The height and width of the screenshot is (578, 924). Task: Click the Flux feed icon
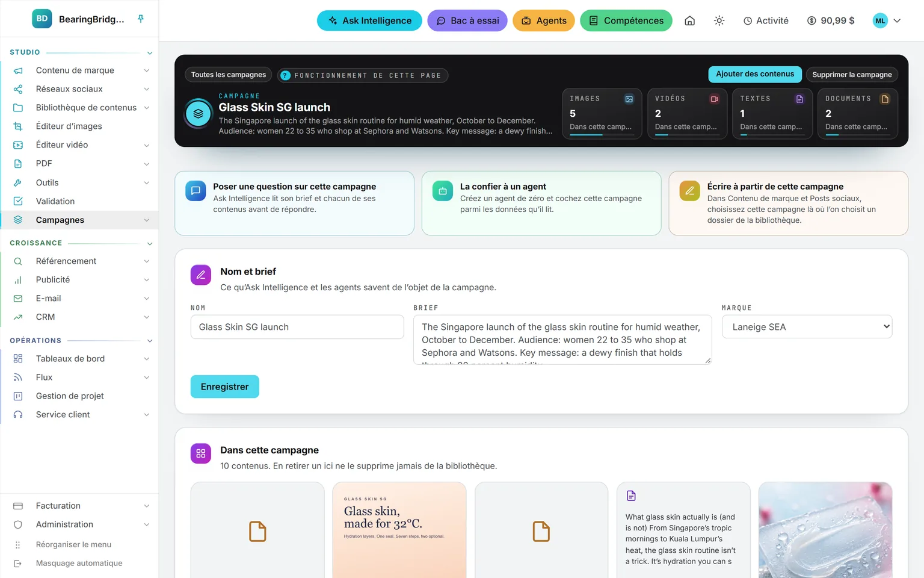click(18, 378)
